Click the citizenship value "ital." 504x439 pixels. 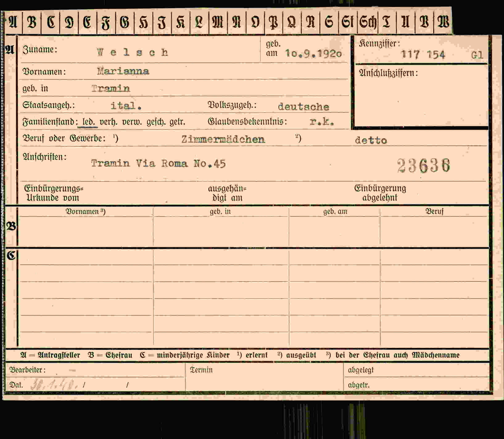tap(126, 106)
